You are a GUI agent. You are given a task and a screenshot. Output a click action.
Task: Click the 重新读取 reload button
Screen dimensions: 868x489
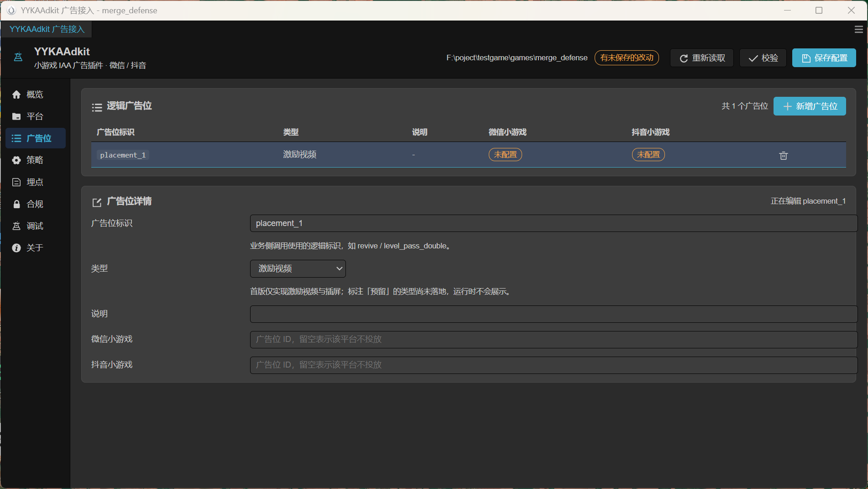(x=702, y=58)
